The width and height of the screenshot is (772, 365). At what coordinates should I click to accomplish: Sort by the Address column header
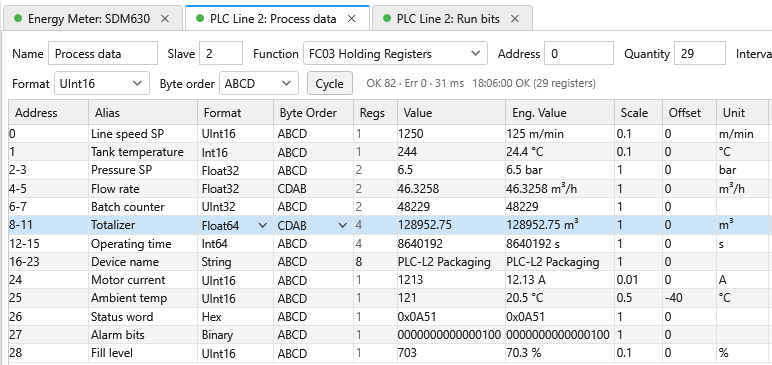(49, 113)
